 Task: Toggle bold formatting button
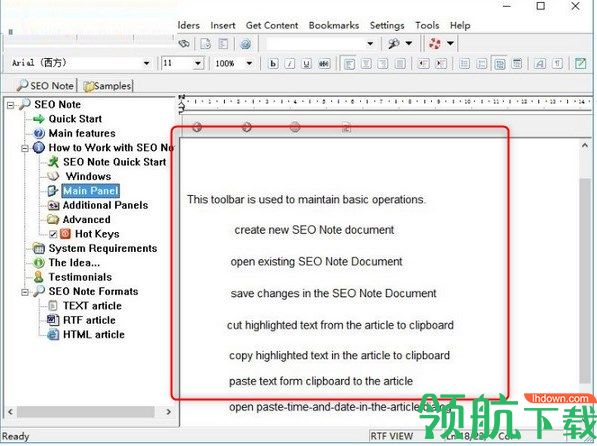[273, 64]
